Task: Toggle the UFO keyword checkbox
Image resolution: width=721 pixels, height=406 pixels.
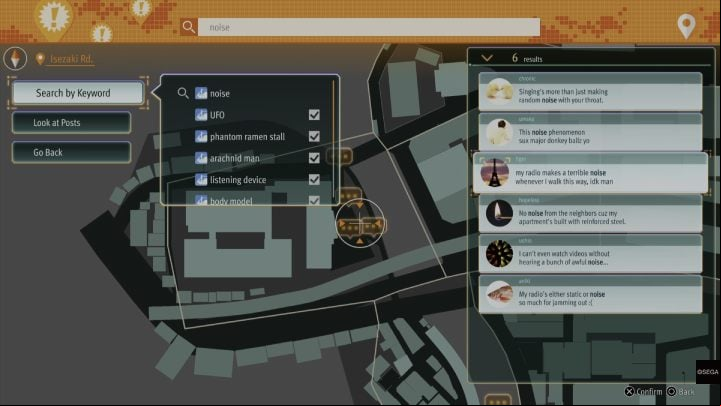Action: click(x=314, y=114)
